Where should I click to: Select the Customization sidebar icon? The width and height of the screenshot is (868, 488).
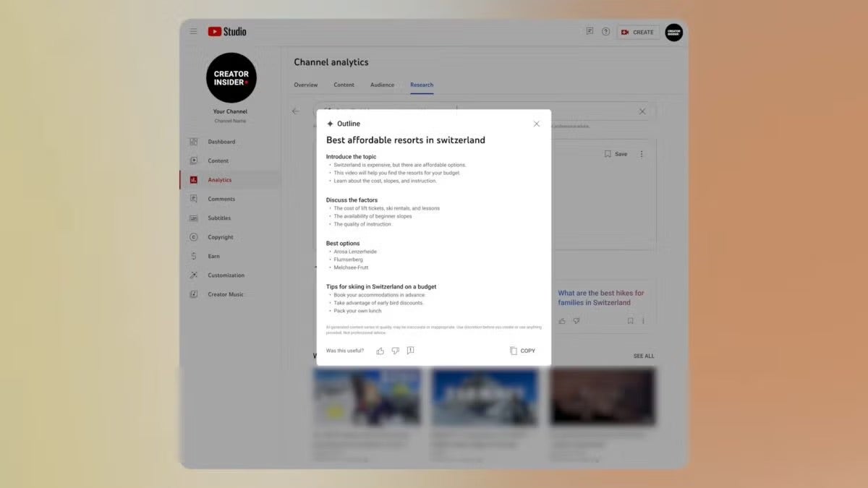[x=193, y=275]
